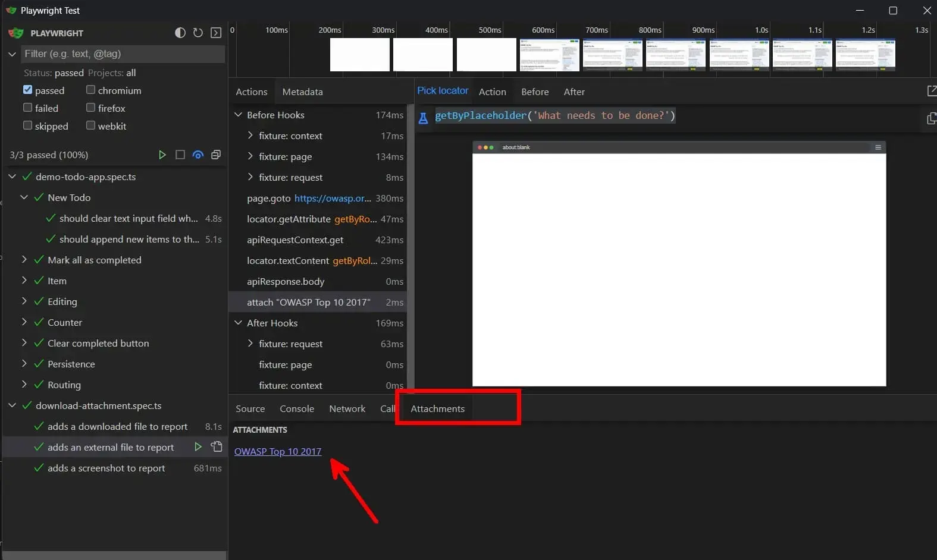Screen dimensions: 937x560
Task: Expand the Editing test group
Action: coord(24,301)
